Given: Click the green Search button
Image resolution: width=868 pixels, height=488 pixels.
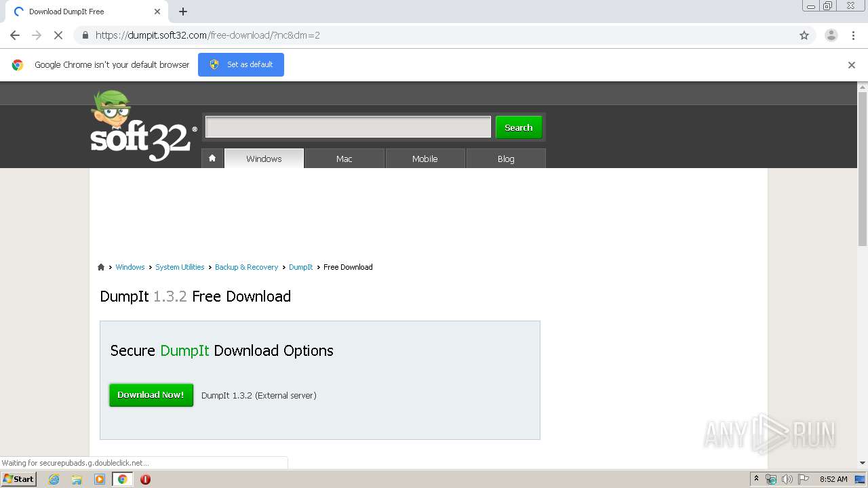Looking at the screenshot, I should [x=519, y=127].
